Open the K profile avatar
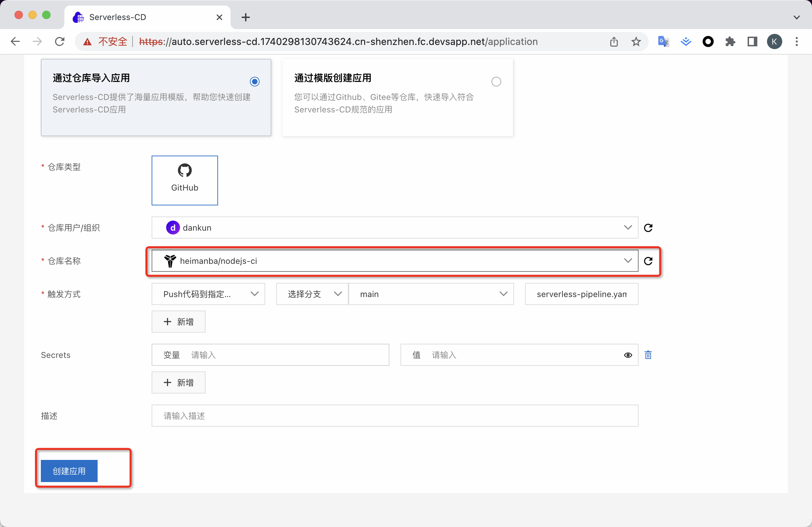 774,42
